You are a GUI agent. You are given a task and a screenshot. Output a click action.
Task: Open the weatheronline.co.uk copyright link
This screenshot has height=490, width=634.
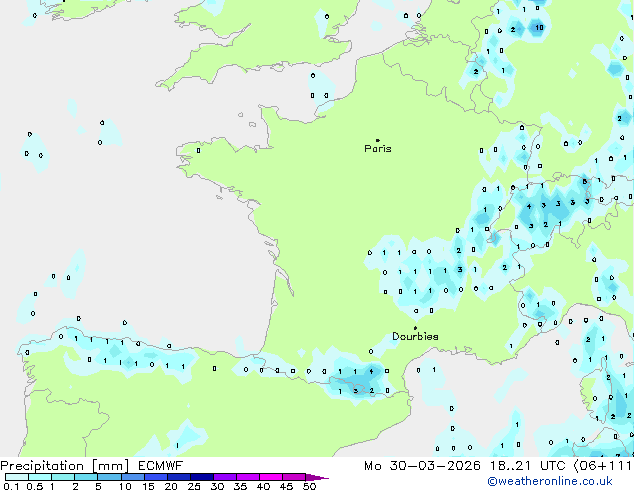[x=550, y=481]
